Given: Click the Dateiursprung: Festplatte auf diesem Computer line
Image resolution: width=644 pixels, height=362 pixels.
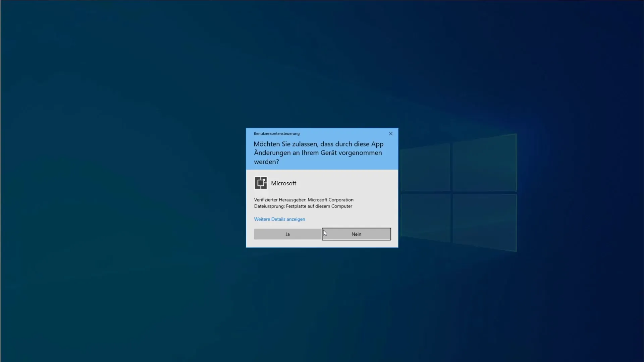Looking at the screenshot, I should pyautogui.click(x=303, y=206).
